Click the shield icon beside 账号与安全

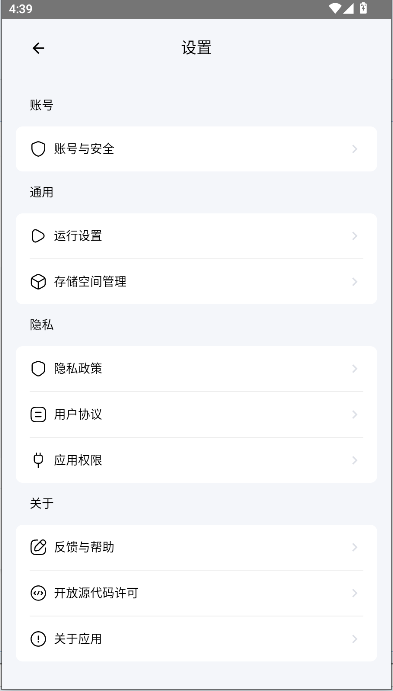(x=38, y=149)
